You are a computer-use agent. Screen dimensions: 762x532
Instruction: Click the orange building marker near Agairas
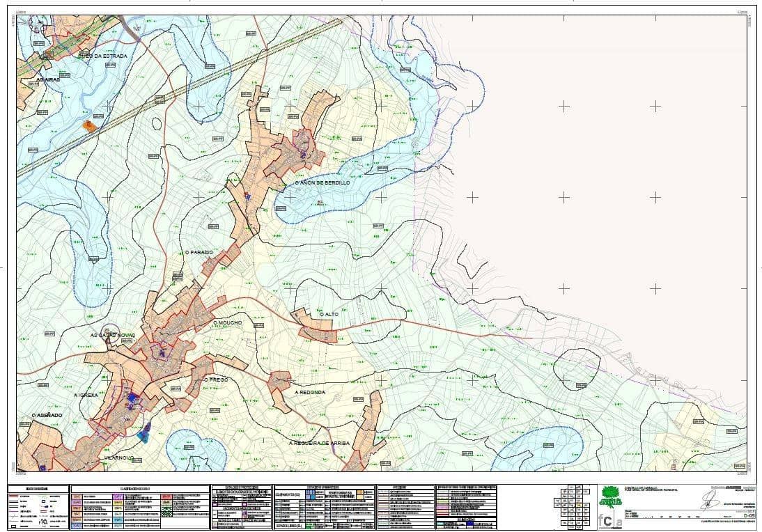(89, 125)
